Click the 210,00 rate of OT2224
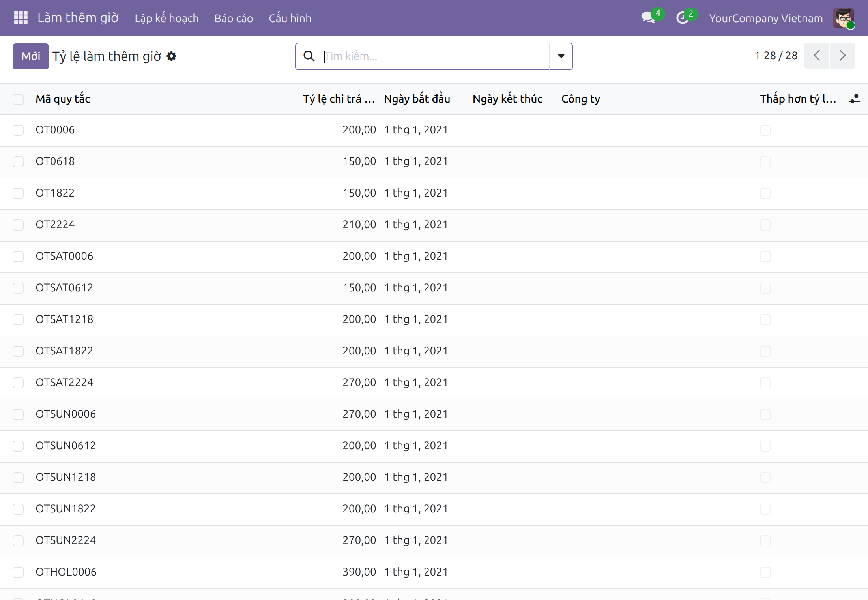This screenshot has width=868, height=600. [x=359, y=225]
